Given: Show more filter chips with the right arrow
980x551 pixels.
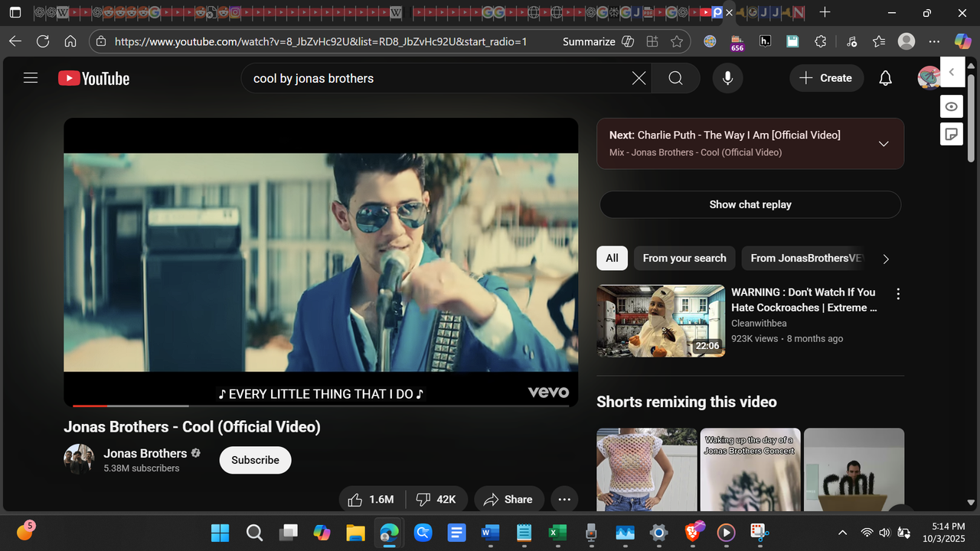Looking at the screenshot, I should click(886, 259).
